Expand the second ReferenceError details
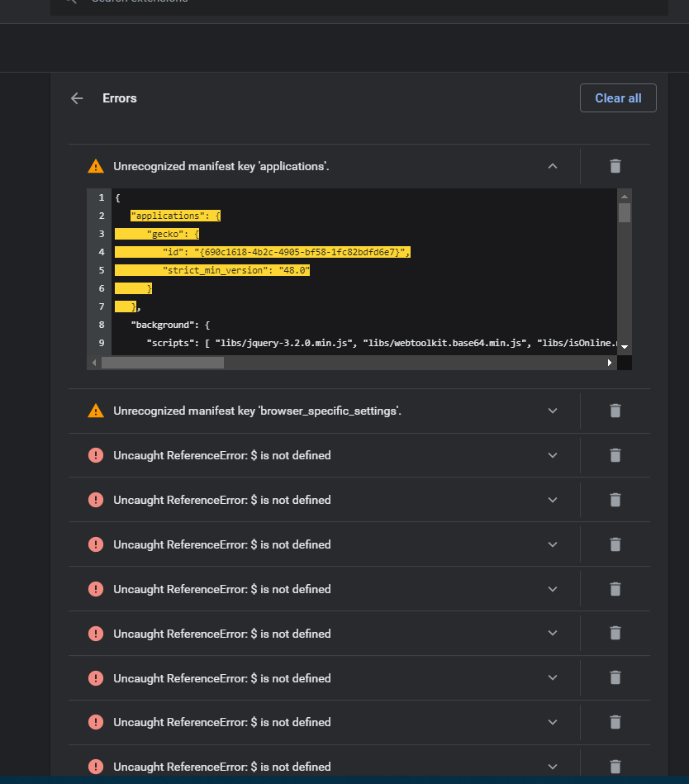 click(x=553, y=500)
